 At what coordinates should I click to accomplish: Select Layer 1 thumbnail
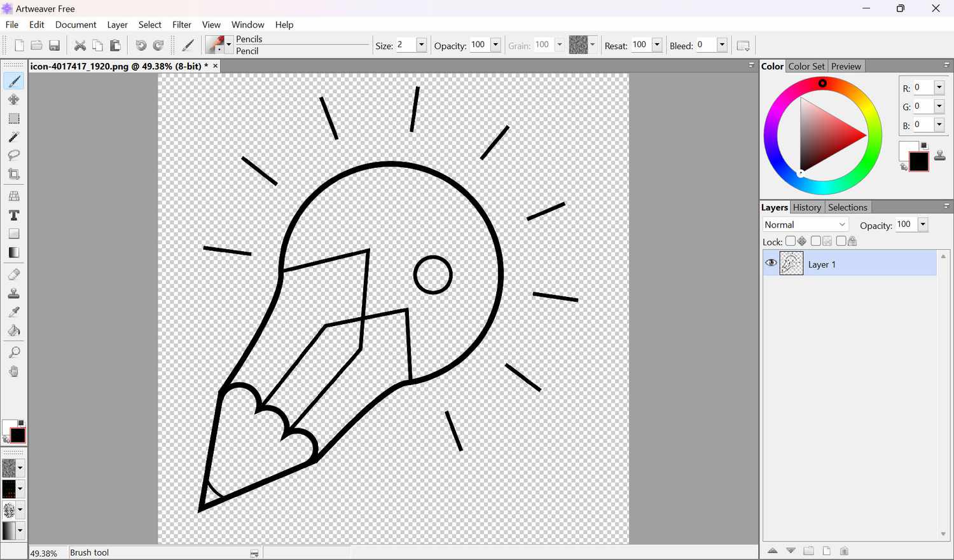pos(791,263)
